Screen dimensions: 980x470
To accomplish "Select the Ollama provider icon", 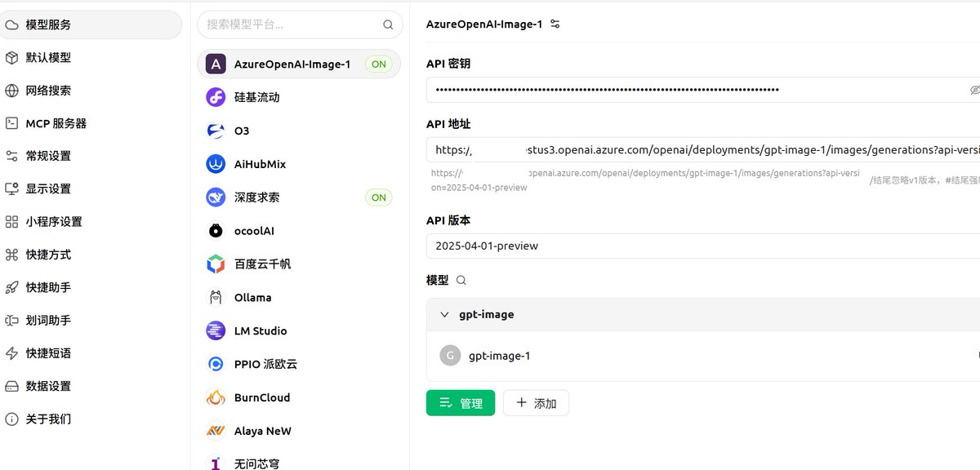I will [x=216, y=298].
